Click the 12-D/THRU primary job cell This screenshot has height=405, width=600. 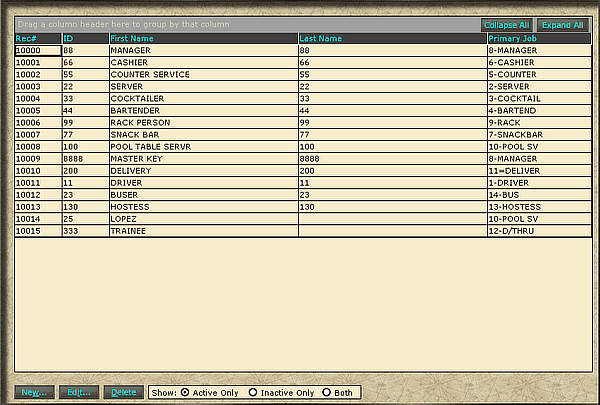pyautogui.click(x=540, y=231)
